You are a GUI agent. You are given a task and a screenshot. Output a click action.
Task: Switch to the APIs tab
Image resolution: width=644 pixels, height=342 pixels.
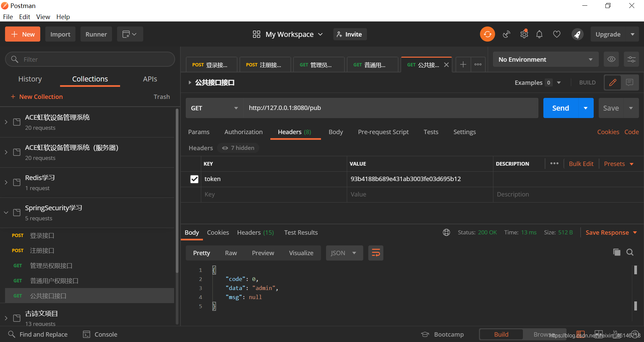(x=150, y=79)
